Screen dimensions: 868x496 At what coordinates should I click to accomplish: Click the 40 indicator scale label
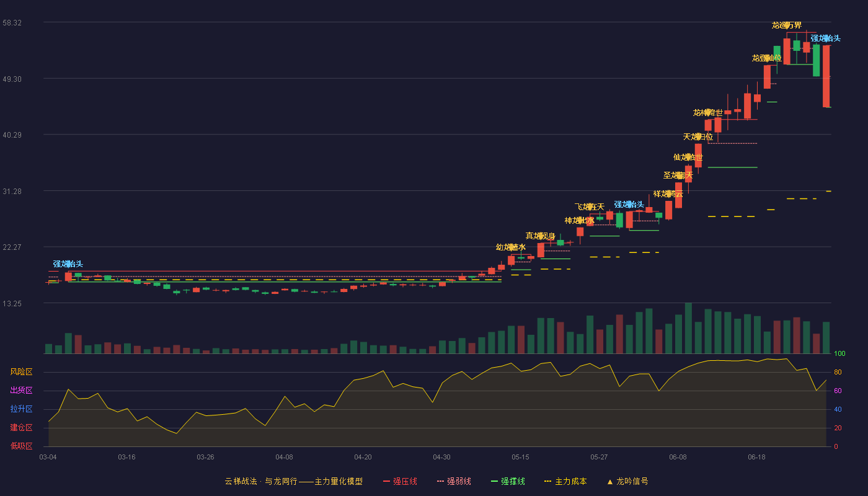click(838, 409)
